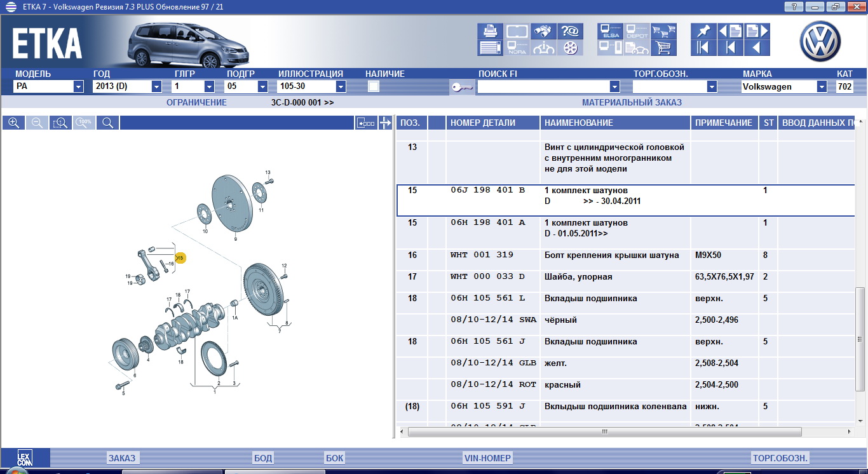Open VIN-НОМЕР in bottom bar

coord(487,458)
